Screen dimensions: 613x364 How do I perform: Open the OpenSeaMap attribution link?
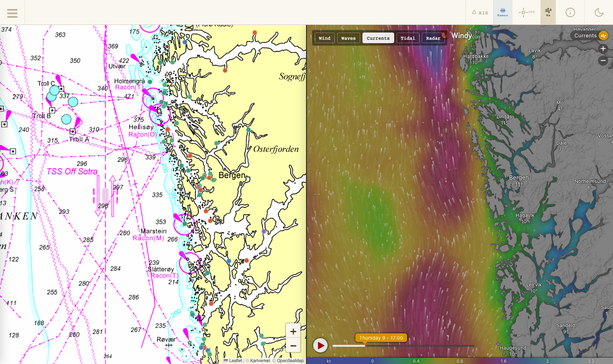click(x=290, y=361)
